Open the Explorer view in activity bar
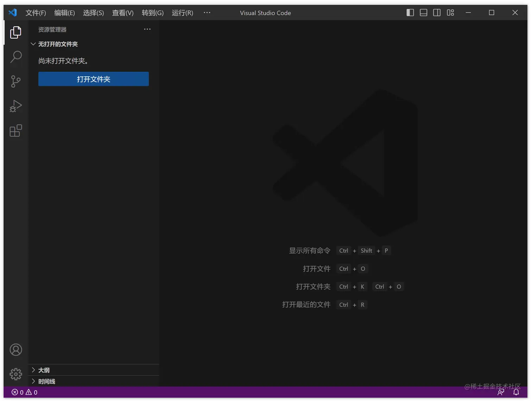Viewport: 532px width, 401px height. [16, 32]
